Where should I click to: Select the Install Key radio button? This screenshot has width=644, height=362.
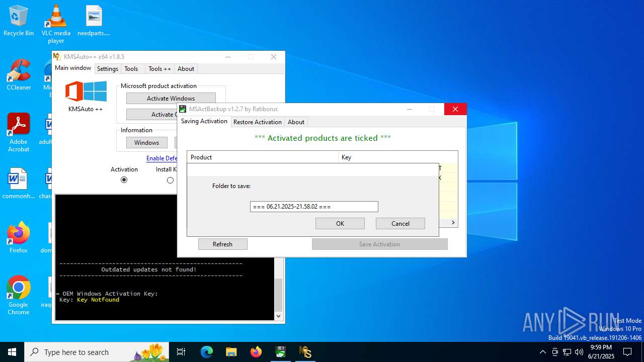tap(170, 180)
